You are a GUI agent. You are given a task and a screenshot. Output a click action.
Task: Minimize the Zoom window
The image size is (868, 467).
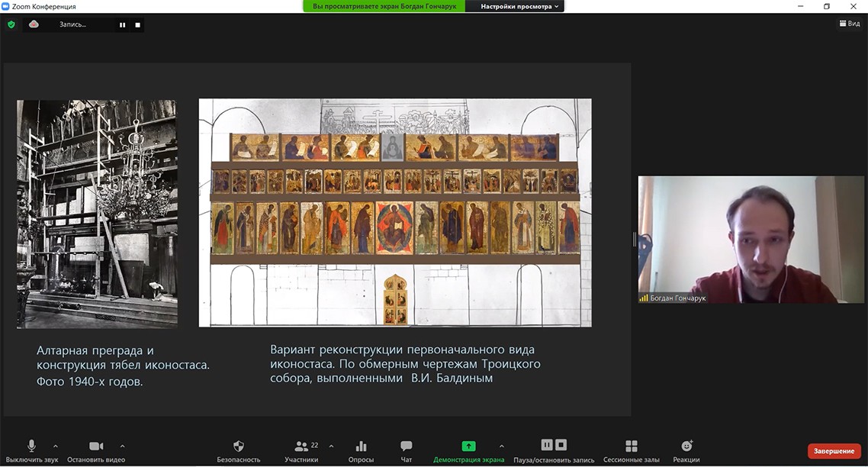click(800, 7)
